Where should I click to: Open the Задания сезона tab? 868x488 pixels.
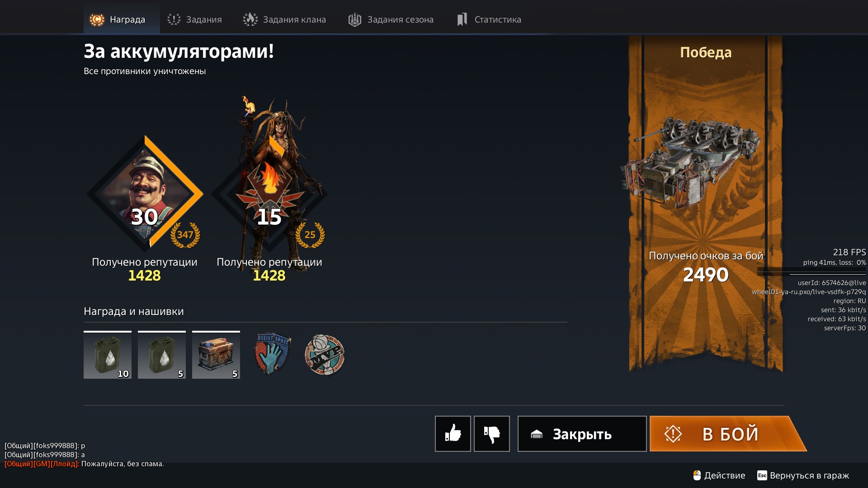(x=391, y=19)
